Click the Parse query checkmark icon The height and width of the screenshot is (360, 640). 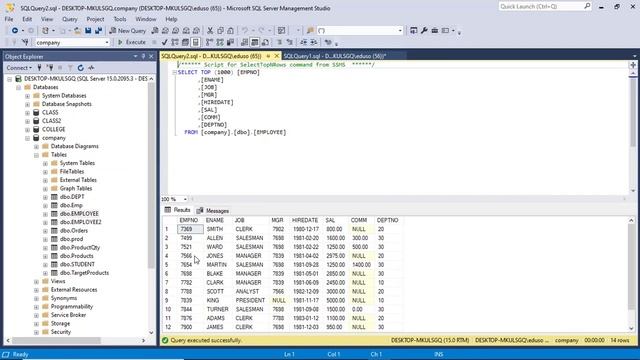point(164,42)
